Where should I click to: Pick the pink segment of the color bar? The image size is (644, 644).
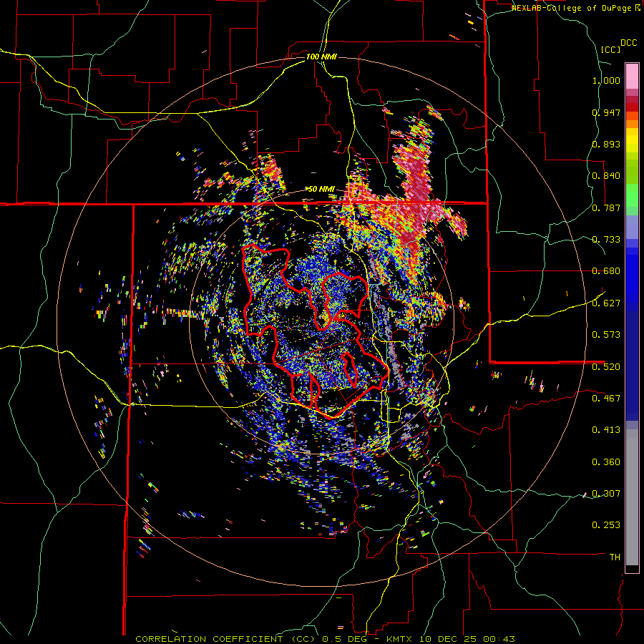coord(632,77)
